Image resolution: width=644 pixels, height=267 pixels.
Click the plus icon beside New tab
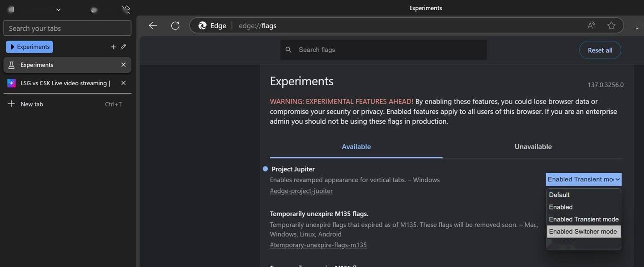click(12, 104)
